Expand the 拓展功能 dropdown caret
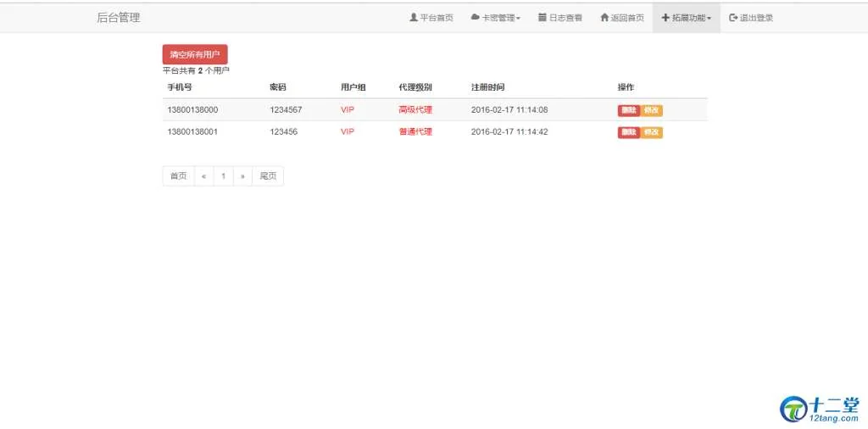The image size is (868, 429). 709,19
